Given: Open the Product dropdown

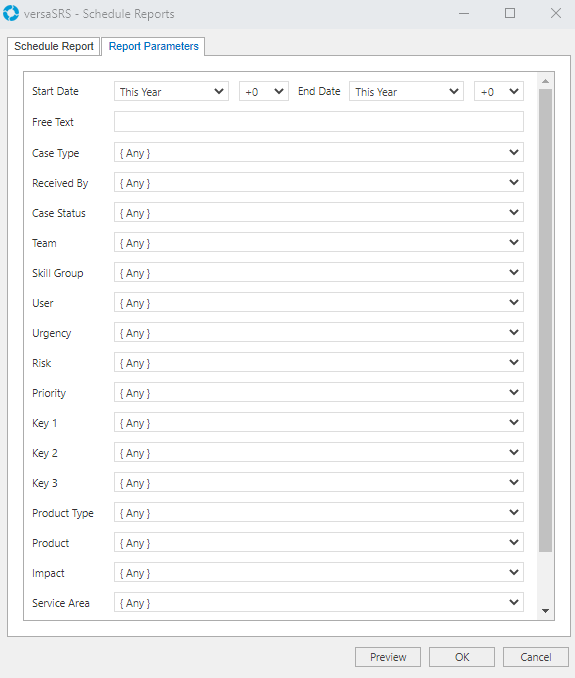Looking at the screenshot, I should (x=319, y=542).
